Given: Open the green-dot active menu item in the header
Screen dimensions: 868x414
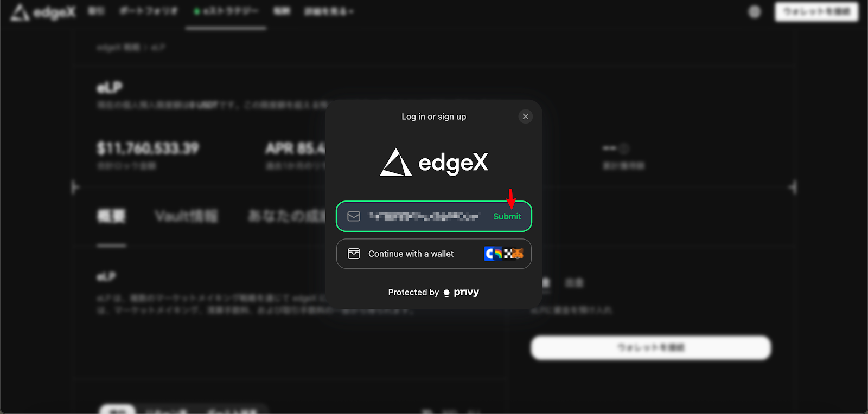Looking at the screenshot, I should 226,11.
